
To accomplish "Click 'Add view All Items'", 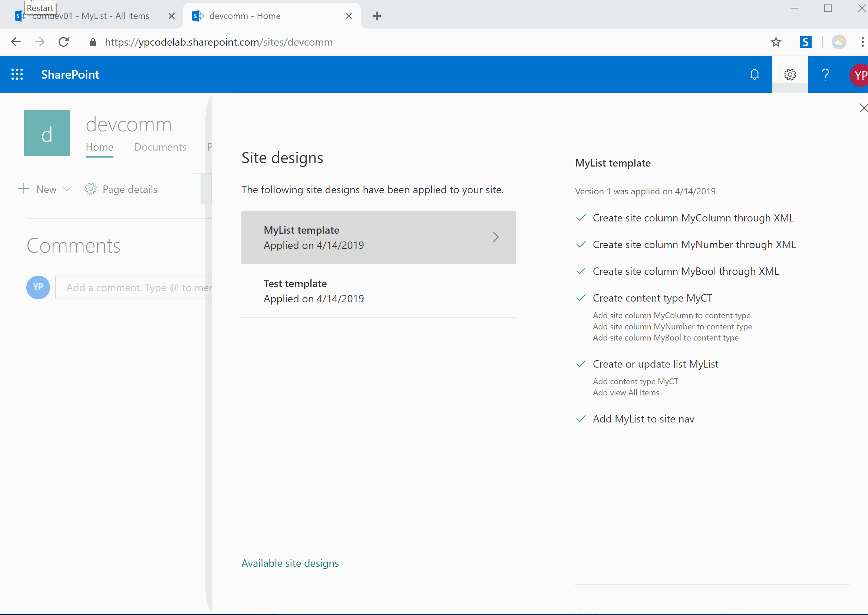I will pos(626,393).
